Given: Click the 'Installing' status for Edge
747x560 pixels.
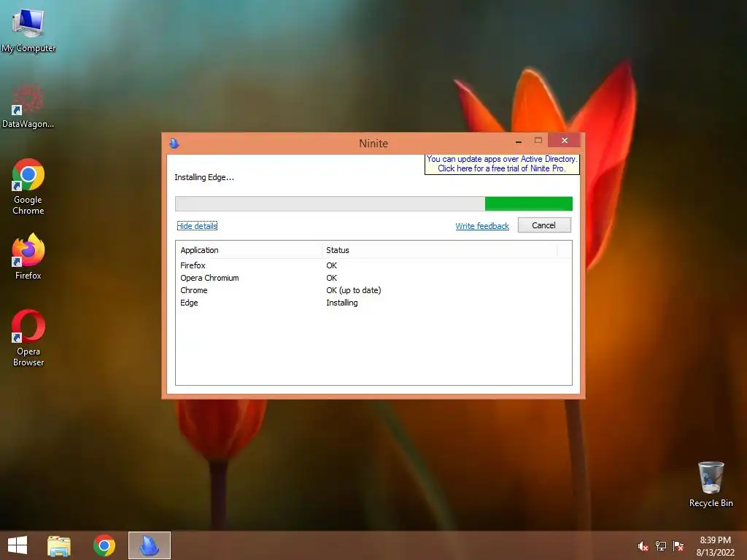Looking at the screenshot, I should tap(342, 303).
